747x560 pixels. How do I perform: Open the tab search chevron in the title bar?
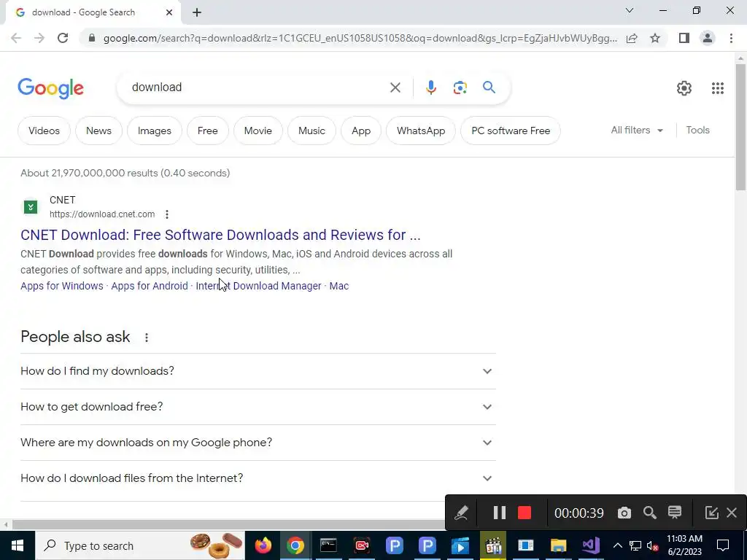(x=630, y=10)
